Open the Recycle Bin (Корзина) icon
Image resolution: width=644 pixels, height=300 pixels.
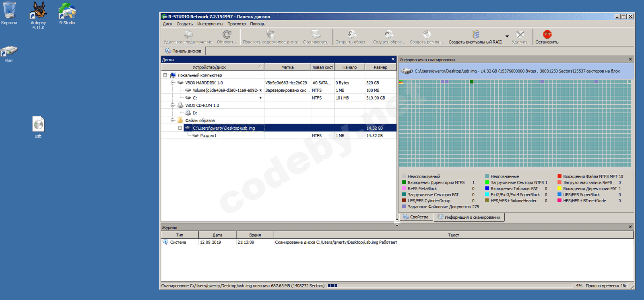tap(9, 11)
